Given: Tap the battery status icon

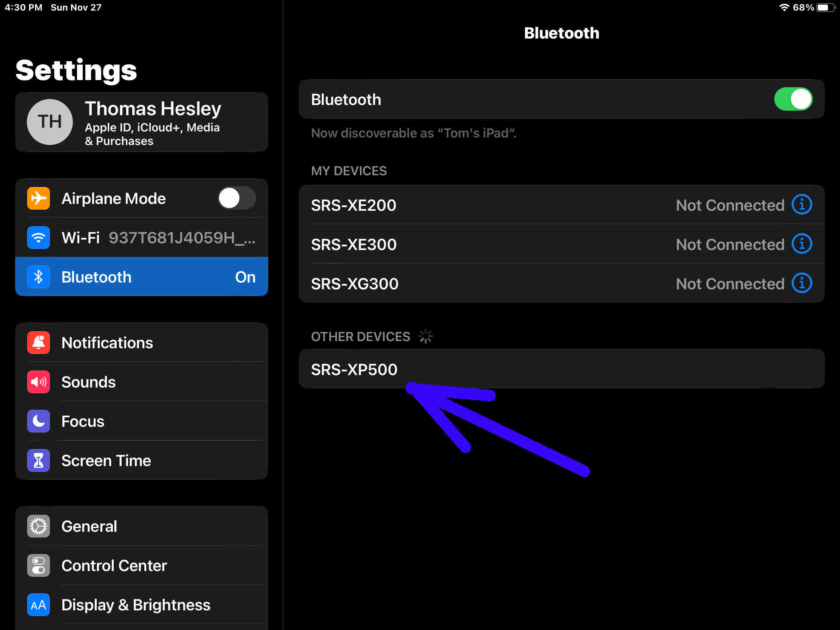Looking at the screenshot, I should [x=826, y=8].
